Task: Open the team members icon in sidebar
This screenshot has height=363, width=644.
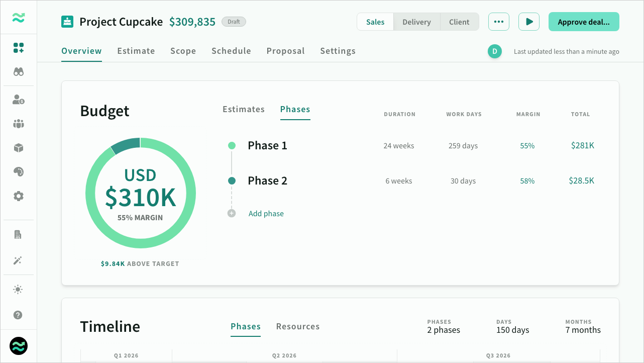Action: point(18,124)
